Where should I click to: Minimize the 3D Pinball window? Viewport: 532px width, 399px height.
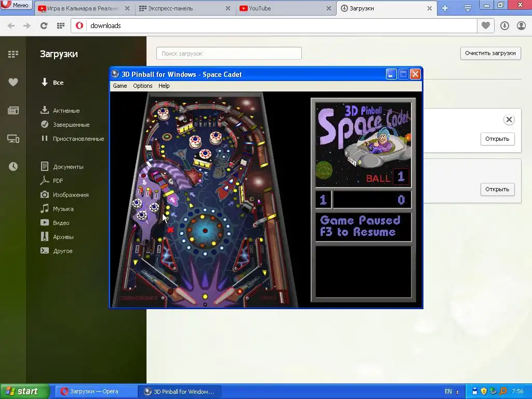pyautogui.click(x=391, y=74)
